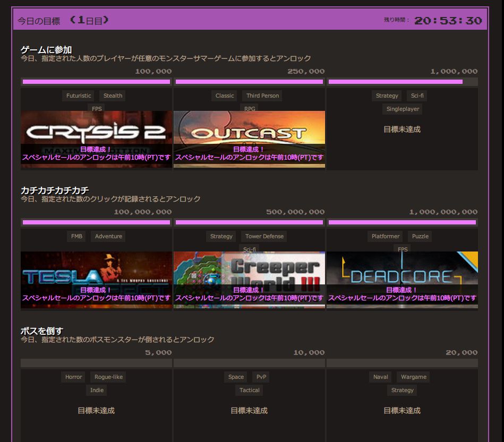This screenshot has height=442, width=504.
Task: Click 目標未達成 under the Tactical tag
Action: click(x=249, y=411)
